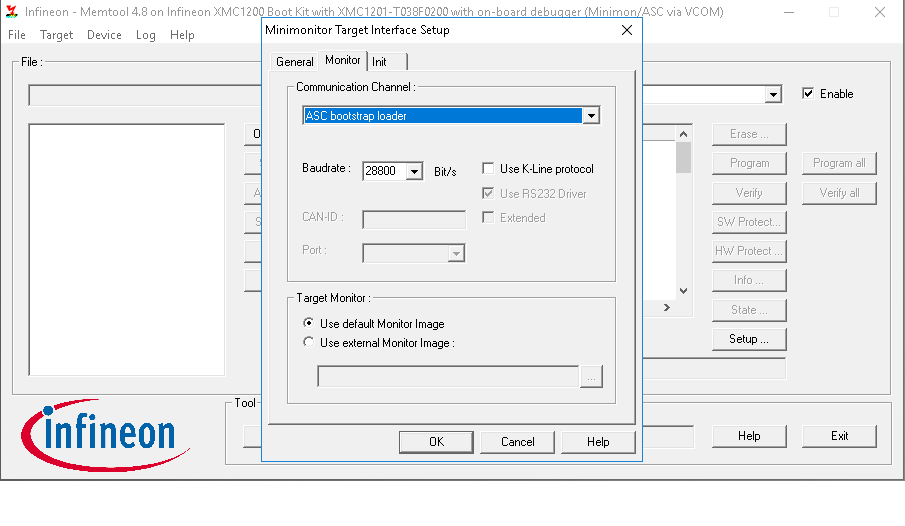Close the Memtool main window
This screenshot has height=526, width=905.
(880, 12)
